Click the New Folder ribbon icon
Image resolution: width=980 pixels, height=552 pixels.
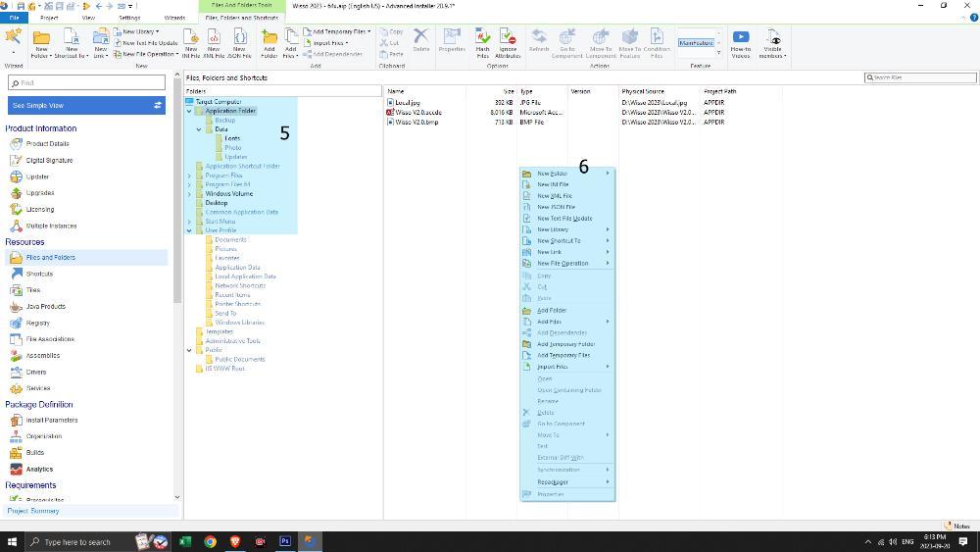41,42
